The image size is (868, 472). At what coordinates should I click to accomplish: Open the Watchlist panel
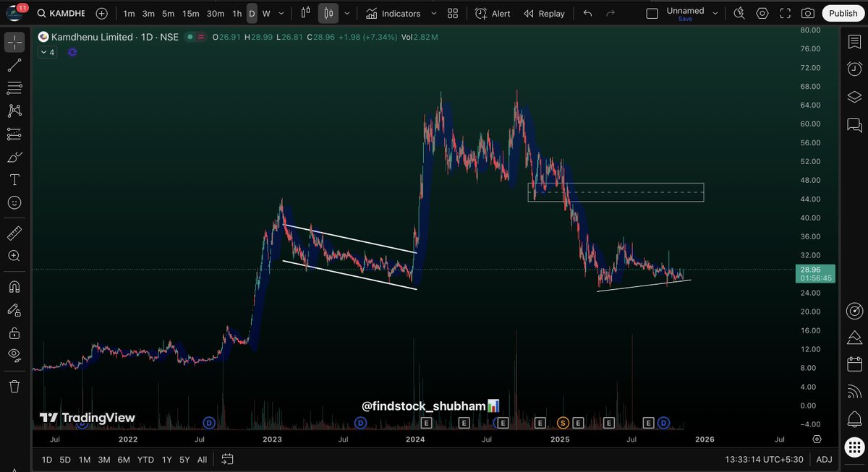[x=854, y=41]
